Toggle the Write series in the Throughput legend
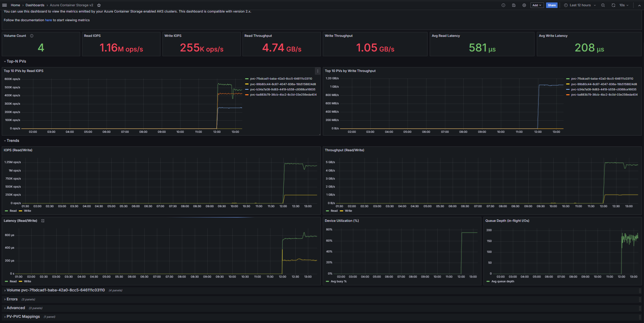This screenshot has width=644, height=323. [x=348, y=211]
